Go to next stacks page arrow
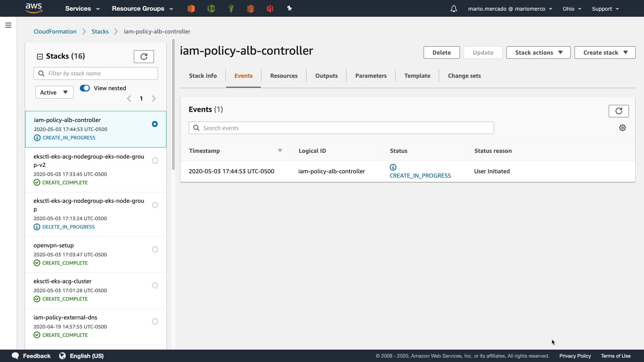 point(154,99)
